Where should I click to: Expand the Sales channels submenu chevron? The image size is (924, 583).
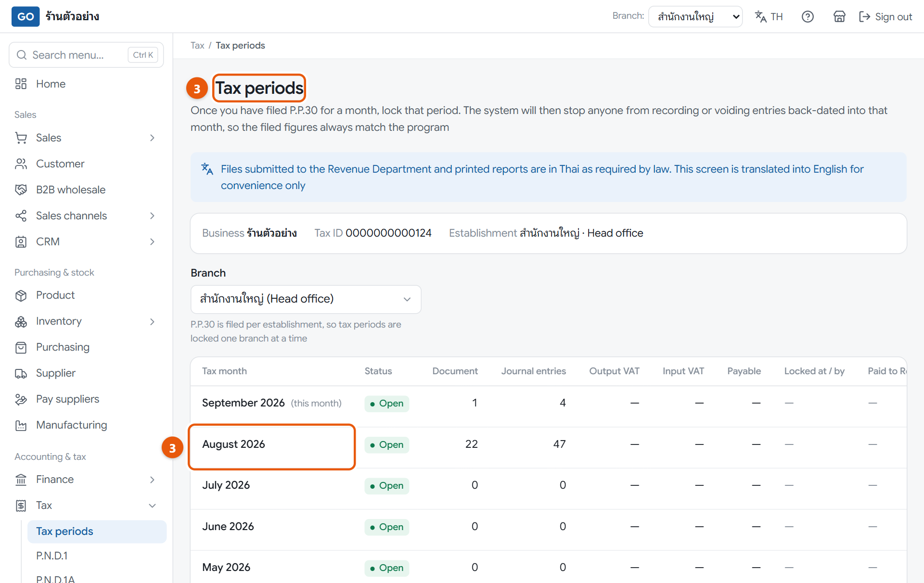pos(152,215)
